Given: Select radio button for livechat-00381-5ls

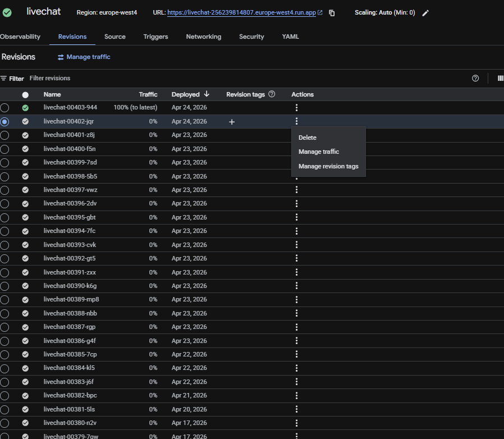Looking at the screenshot, I should [4, 409].
